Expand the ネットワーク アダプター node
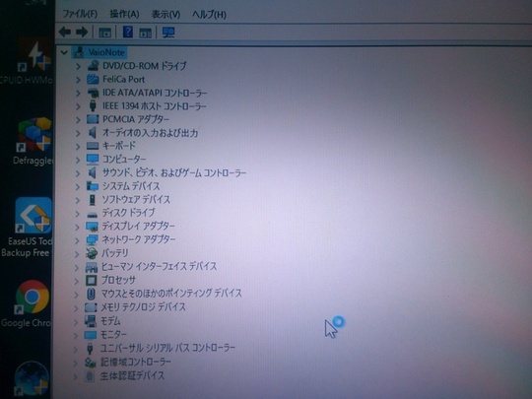Image resolution: width=532 pixels, height=399 pixels. point(78,240)
